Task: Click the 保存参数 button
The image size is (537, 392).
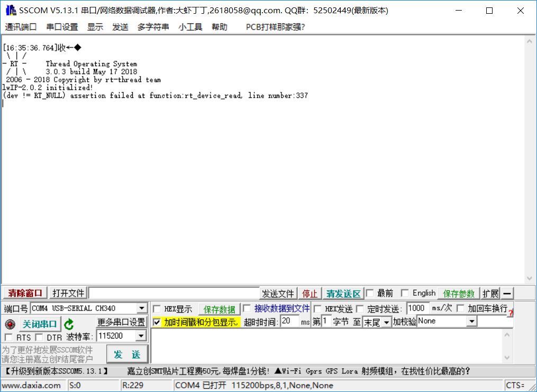Action: [x=459, y=294]
